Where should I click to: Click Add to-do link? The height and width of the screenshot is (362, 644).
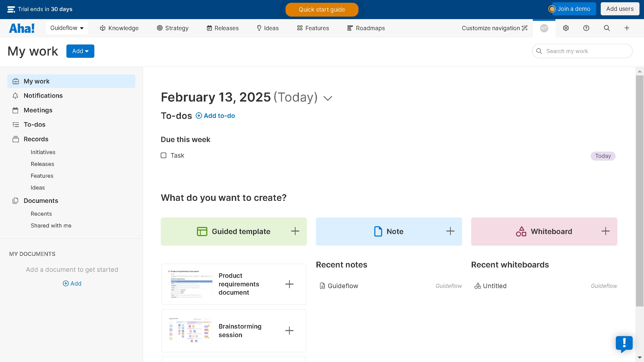pyautogui.click(x=215, y=116)
